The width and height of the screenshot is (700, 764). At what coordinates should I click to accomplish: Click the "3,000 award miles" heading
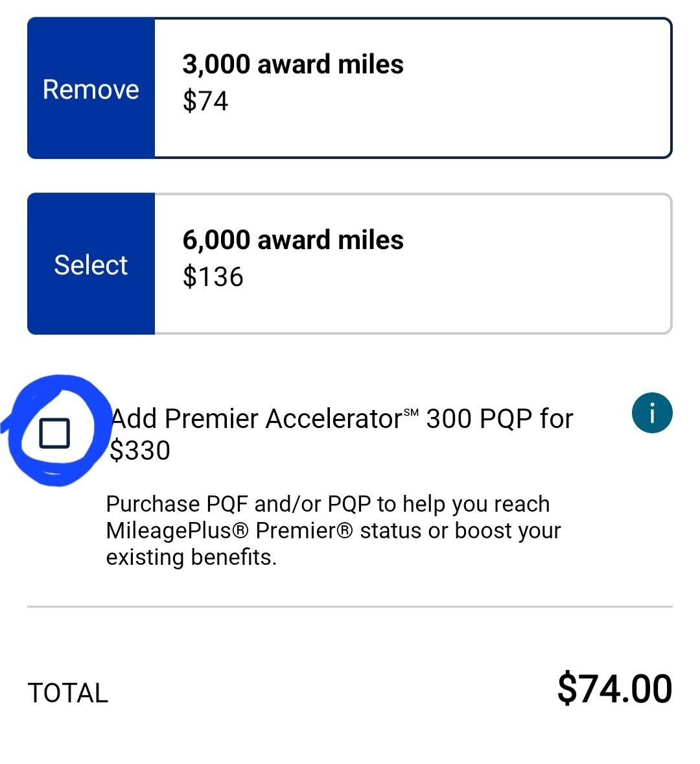coord(293,64)
